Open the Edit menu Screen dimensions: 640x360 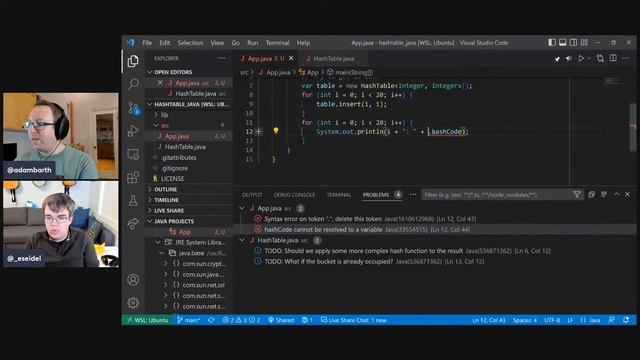[x=164, y=43]
